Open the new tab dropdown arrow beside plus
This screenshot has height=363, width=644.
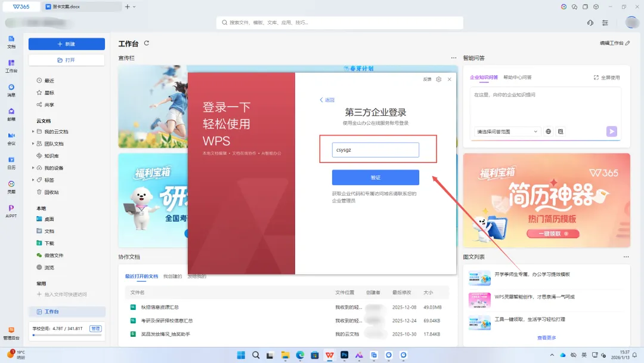pos(134,7)
